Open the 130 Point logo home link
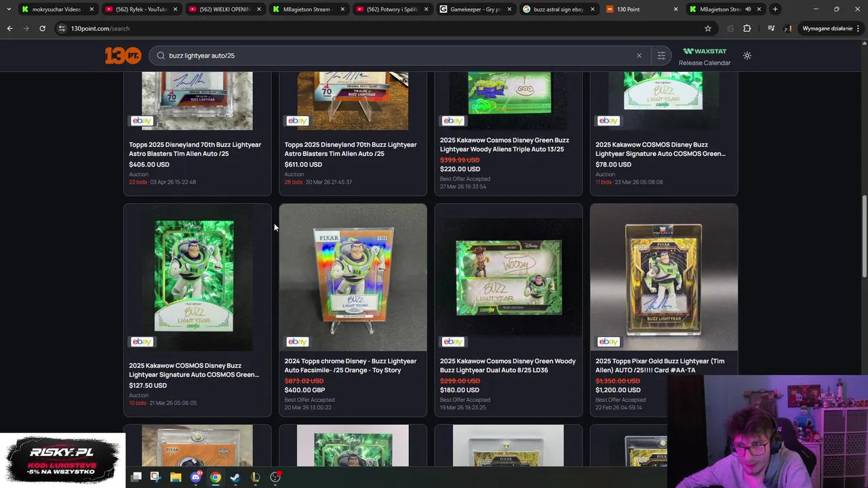The width and height of the screenshot is (868, 488). [x=123, y=56]
